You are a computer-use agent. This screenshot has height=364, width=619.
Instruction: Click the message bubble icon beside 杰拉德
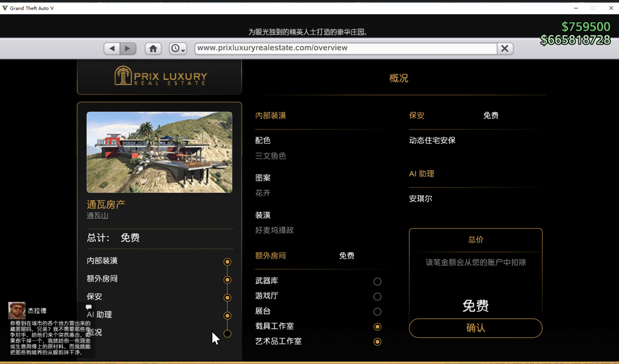(89, 307)
